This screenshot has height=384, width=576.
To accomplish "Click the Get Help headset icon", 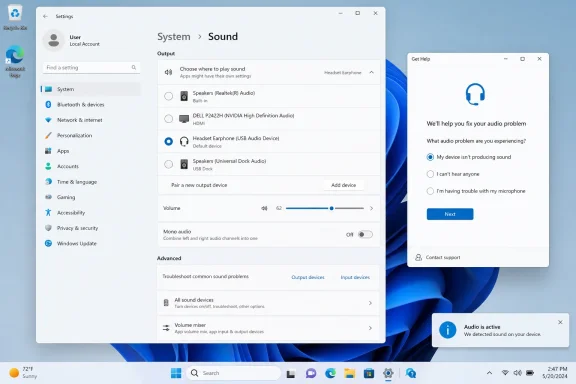I will tap(475, 94).
